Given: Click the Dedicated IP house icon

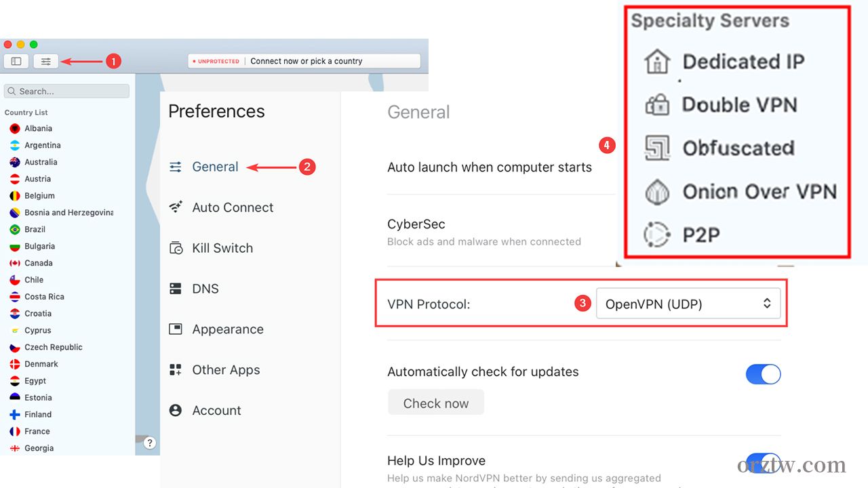Looking at the screenshot, I should [x=657, y=62].
